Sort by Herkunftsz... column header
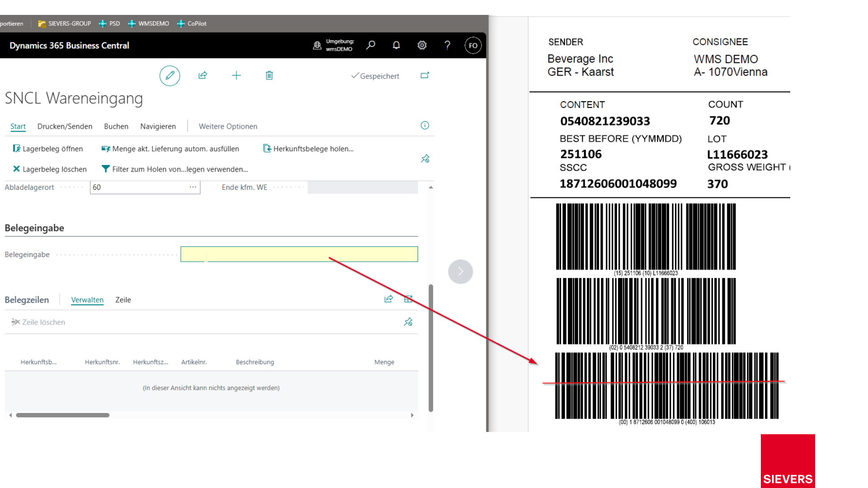 click(x=151, y=362)
